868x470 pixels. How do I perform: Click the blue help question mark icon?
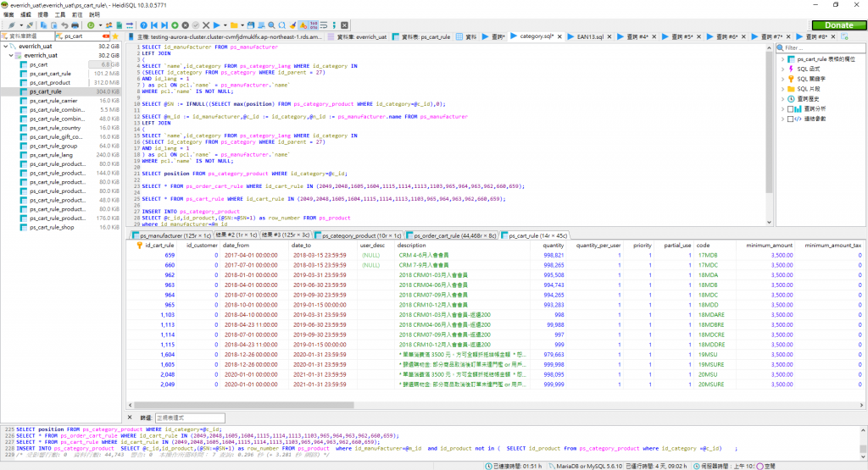tap(144, 25)
